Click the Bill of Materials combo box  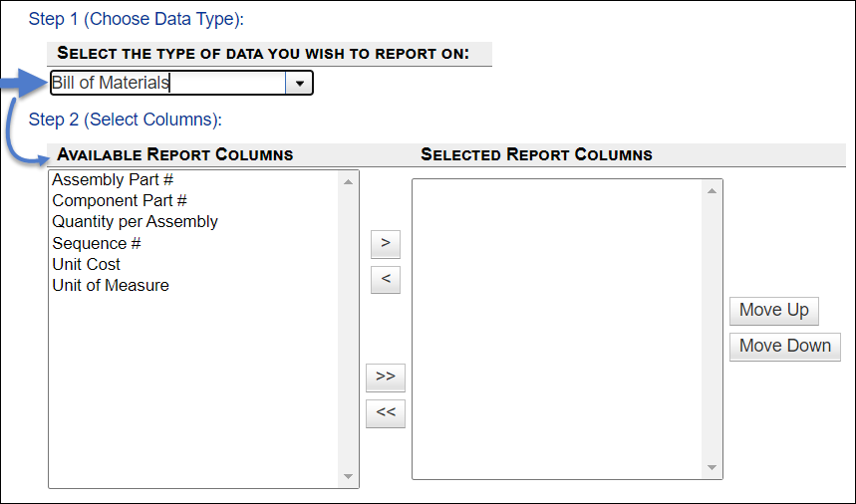tap(167, 84)
